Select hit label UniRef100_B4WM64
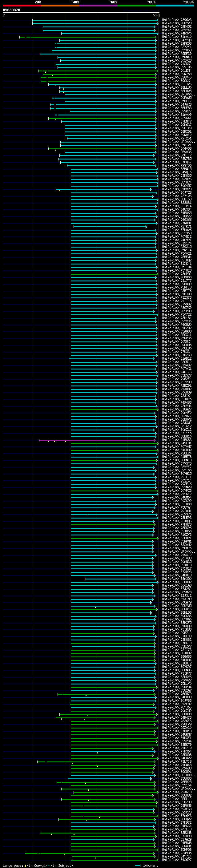 [x=177, y=497]
